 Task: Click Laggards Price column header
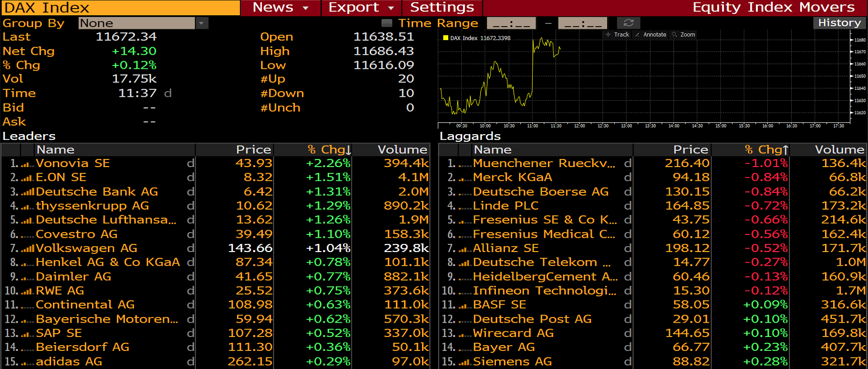tap(672, 150)
